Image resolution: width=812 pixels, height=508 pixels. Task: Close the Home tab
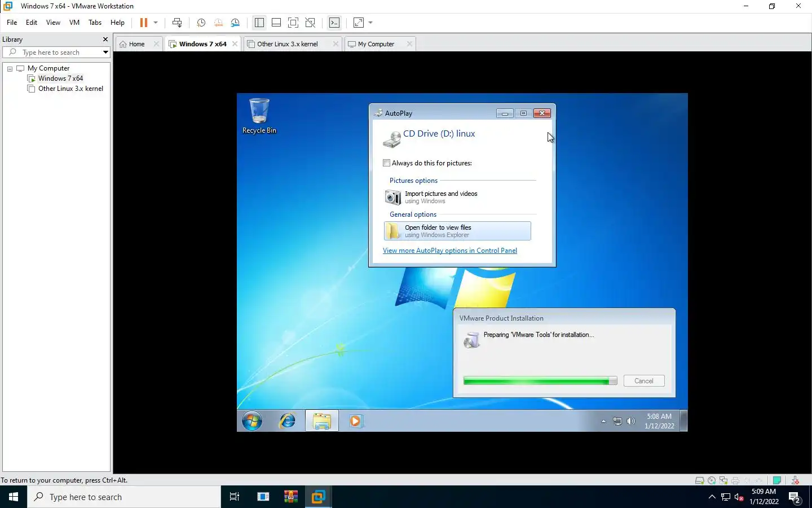pos(156,44)
